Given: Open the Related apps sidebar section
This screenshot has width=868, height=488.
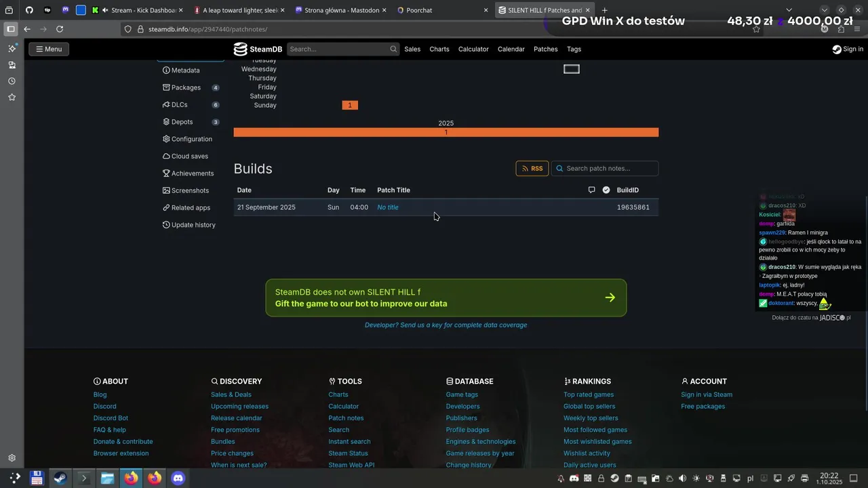Looking at the screenshot, I should click(191, 207).
